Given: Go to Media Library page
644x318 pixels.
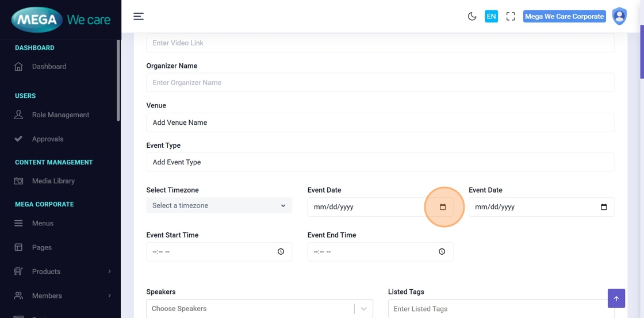Looking at the screenshot, I should [53, 181].
